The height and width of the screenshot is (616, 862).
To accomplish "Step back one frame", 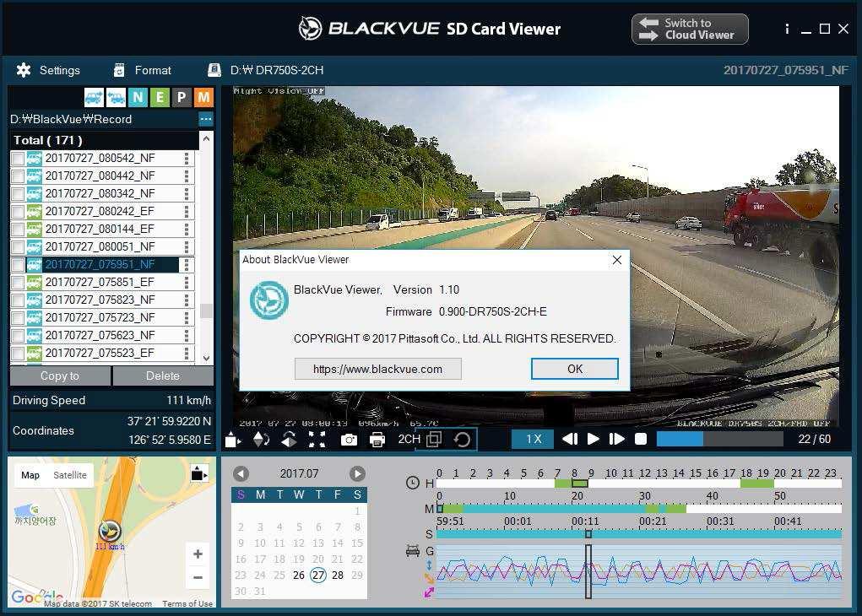I will [x=570, y=439].
